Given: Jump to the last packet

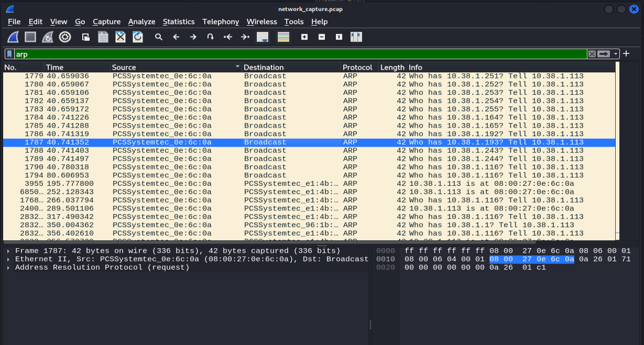Looking at the screenshot, I should pos(245,37).
